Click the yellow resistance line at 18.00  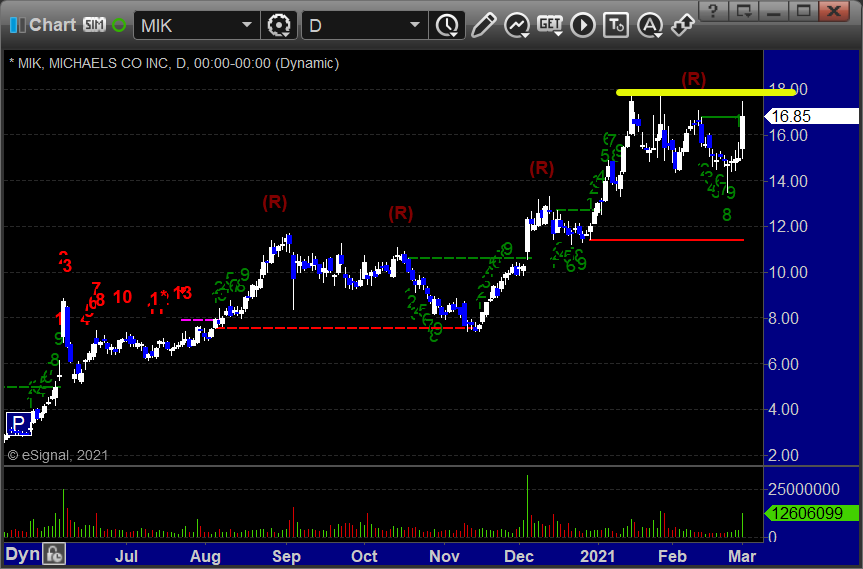click(706, 92)
